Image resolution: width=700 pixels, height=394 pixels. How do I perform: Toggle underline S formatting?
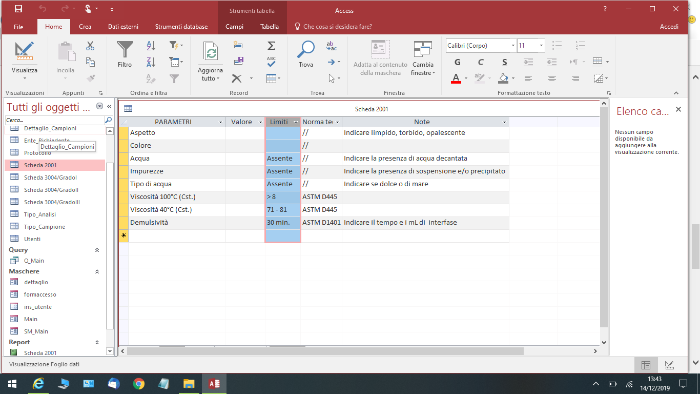pos(504,62)
